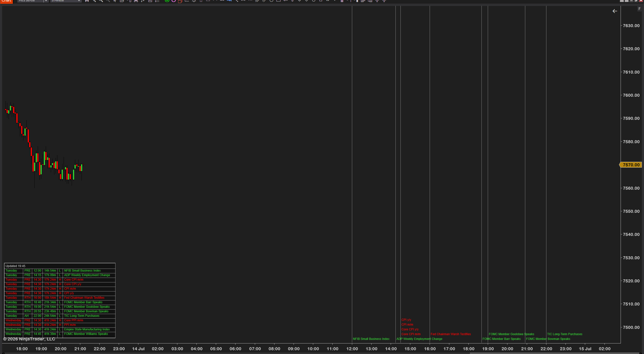Viewport: 644px width, 354px height.
Task: Click the 7550.00 price axis label
Action: (631, 211)
